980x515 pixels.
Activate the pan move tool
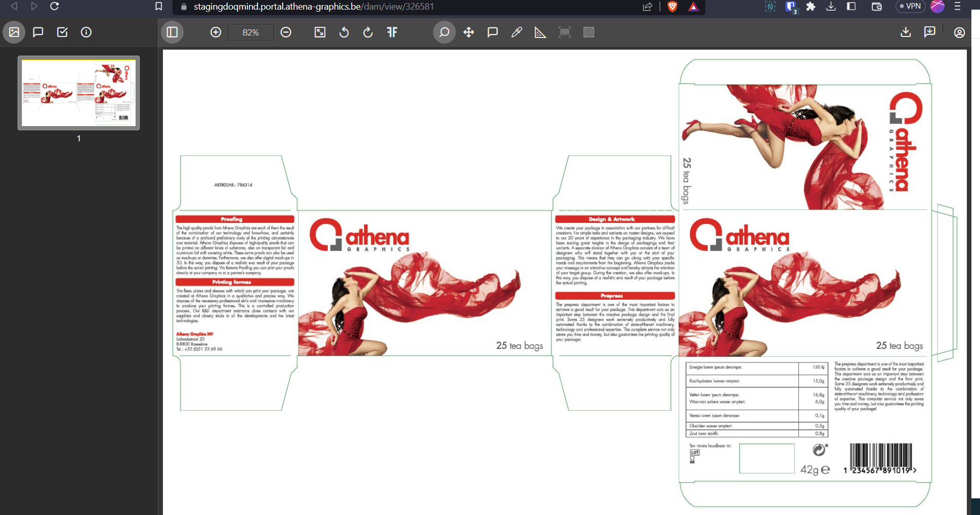pos(468,32)
